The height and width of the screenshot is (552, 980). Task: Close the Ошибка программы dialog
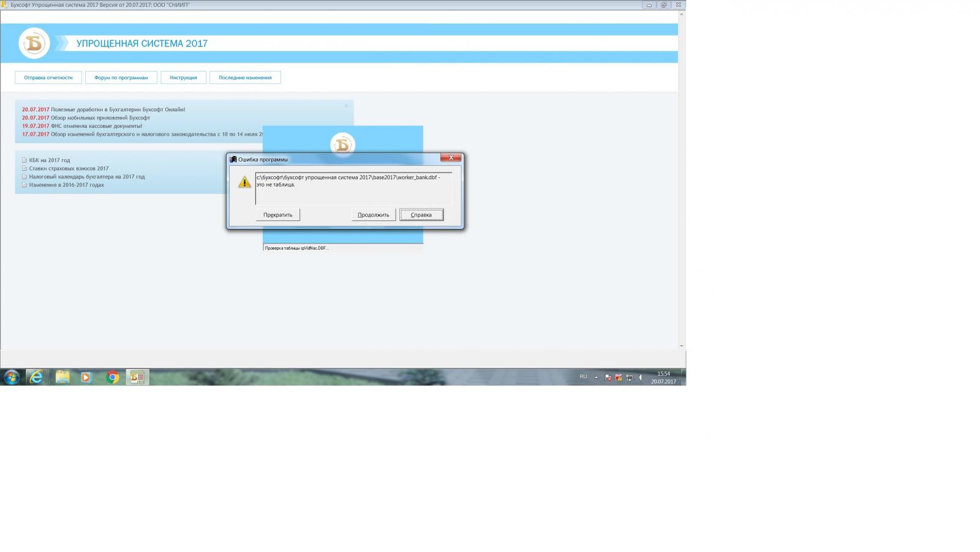click(451, 158)
